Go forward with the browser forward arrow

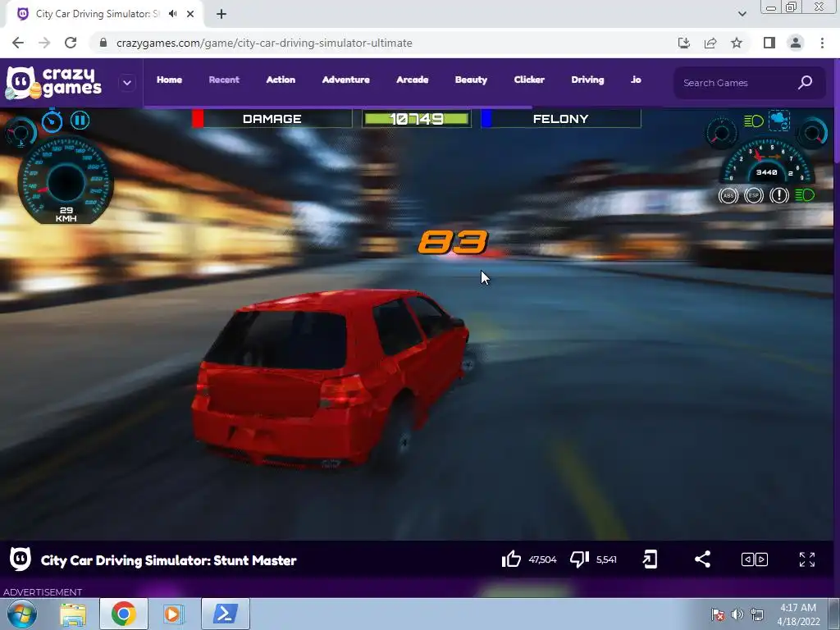tap(44, 43)
